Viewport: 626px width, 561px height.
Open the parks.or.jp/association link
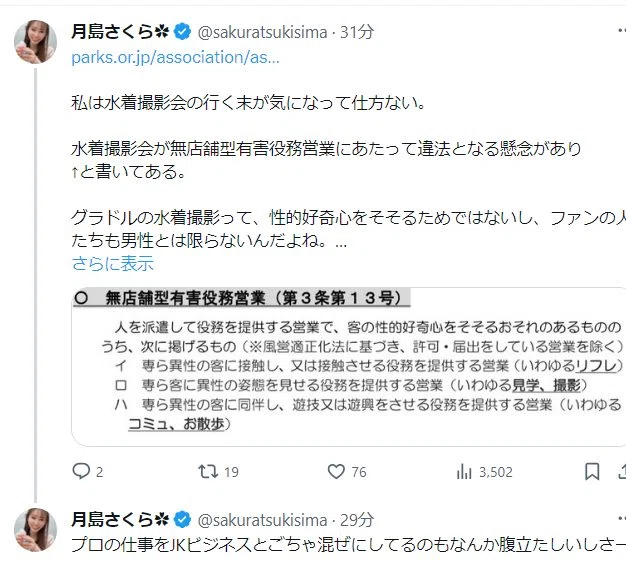(x=175, y=57)
